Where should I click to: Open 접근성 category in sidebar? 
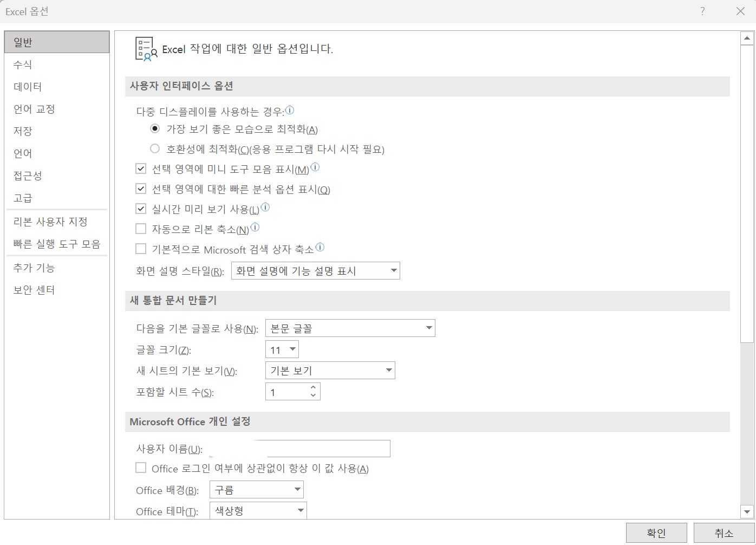pos(57,176)
